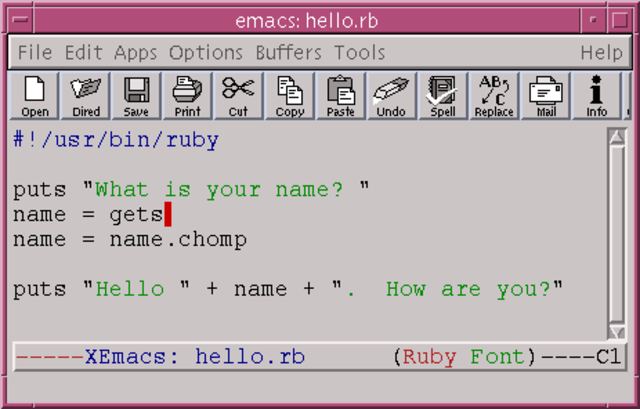Viewport: 640px width, 409px height.
Task: Click 'Font' minor mode in modeline
Action: coord(498,357)
